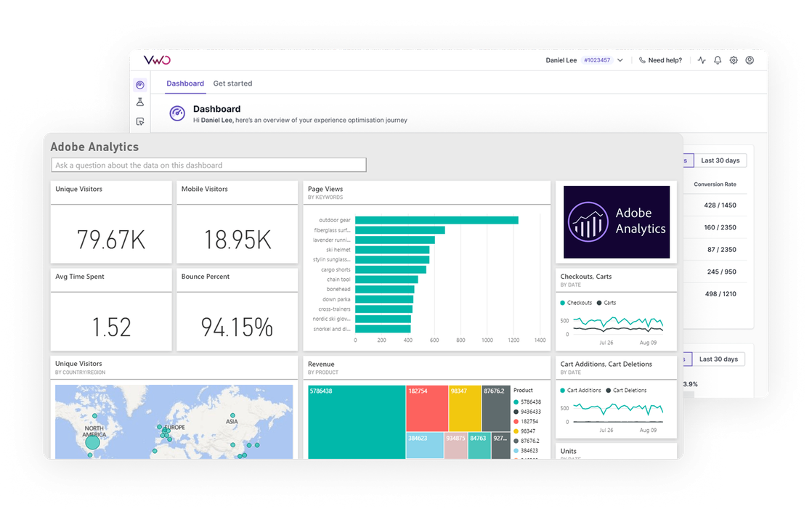Screen dimensions: 812x509
Task: Click the activity pulse icon in header
Action: click(702, 60)
